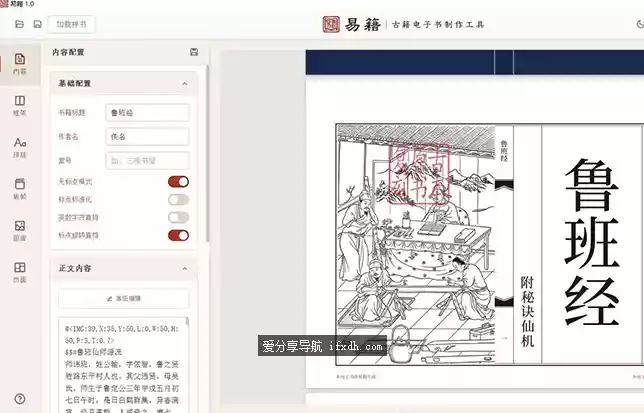The height and width of the screenshot is (413, 644).
Task: Click the advanced edit button with pencil icon
Action: click(x=124, y=298)
